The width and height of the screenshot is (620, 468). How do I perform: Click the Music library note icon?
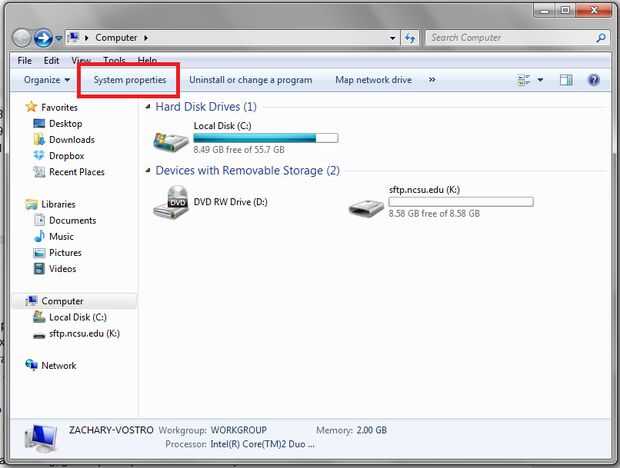(x=39, y=236)
